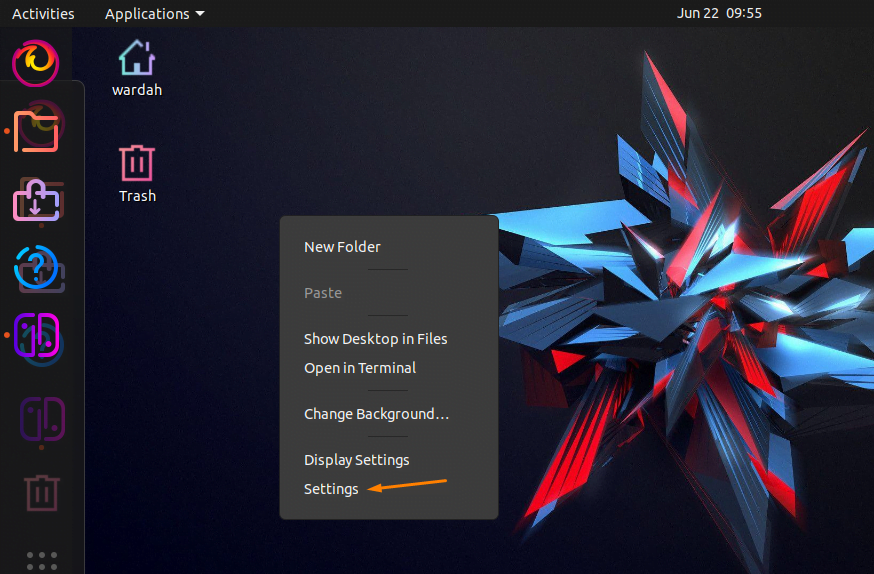Open the Trash icon in the dock

[x=42, y=493]
